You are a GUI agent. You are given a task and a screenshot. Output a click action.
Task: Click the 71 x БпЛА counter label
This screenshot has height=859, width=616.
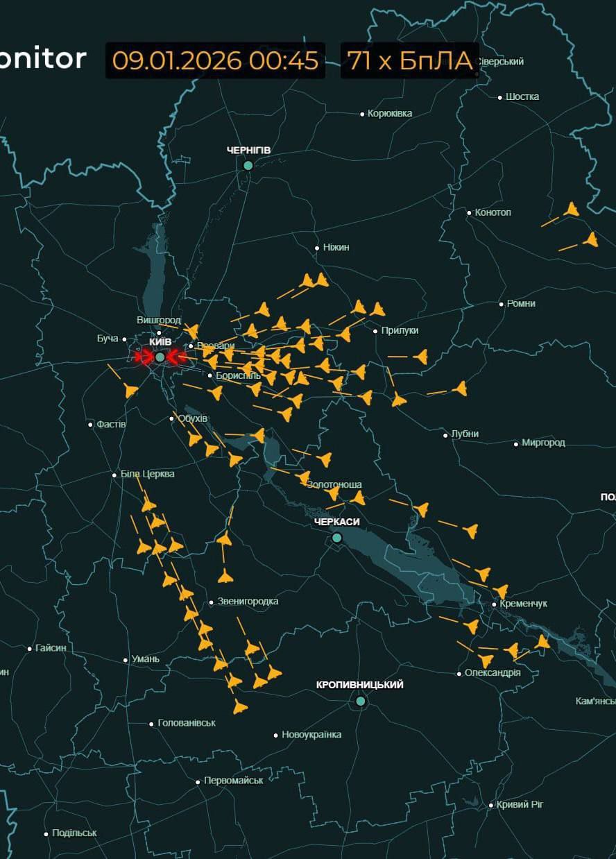(410, 60)
